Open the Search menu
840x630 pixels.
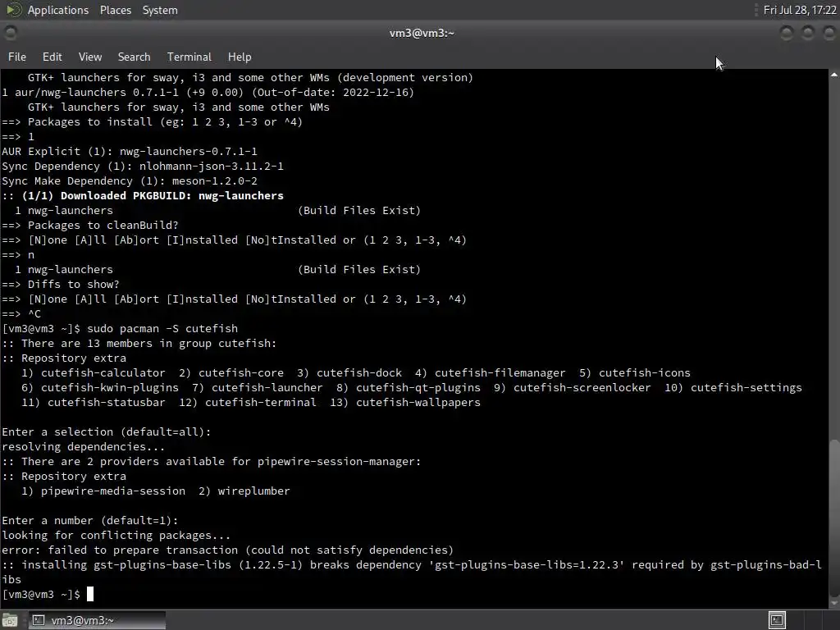[134, 57]
